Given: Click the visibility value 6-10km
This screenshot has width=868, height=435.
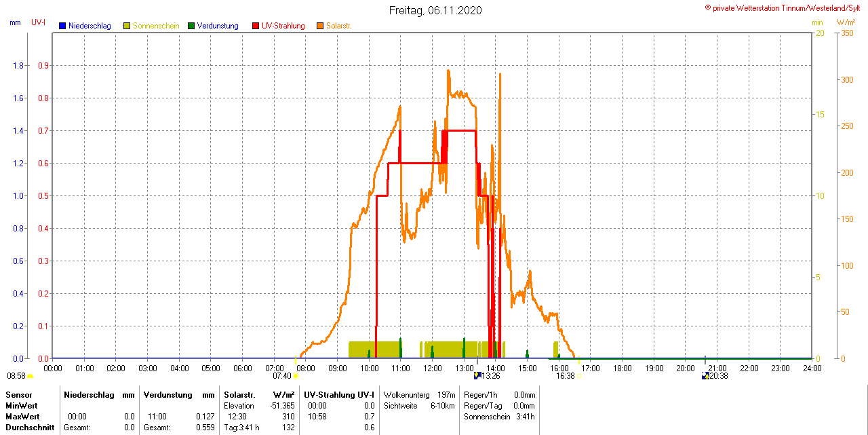Looking at the screenshot, I should pyautogui.click(x=443, y=405).
